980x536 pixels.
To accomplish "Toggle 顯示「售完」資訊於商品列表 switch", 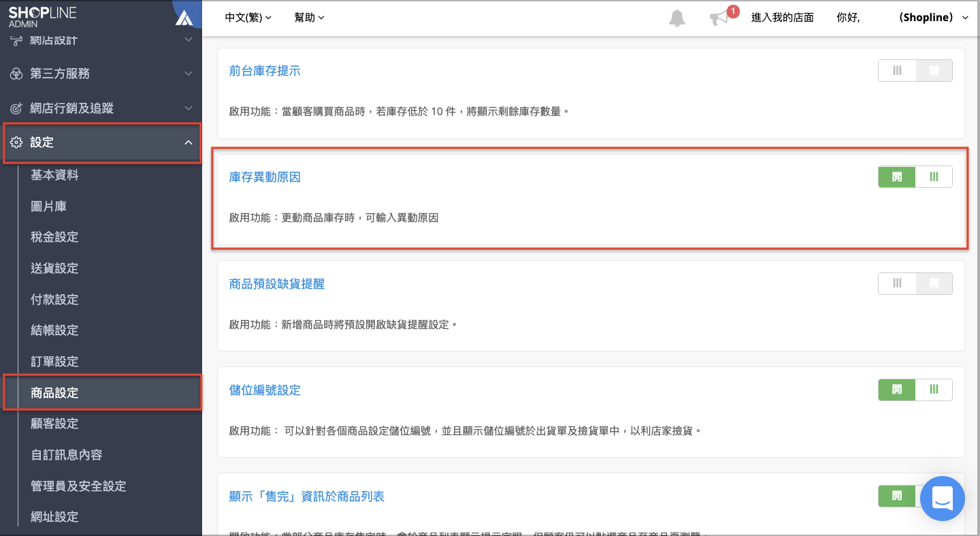I will (898, 496).
